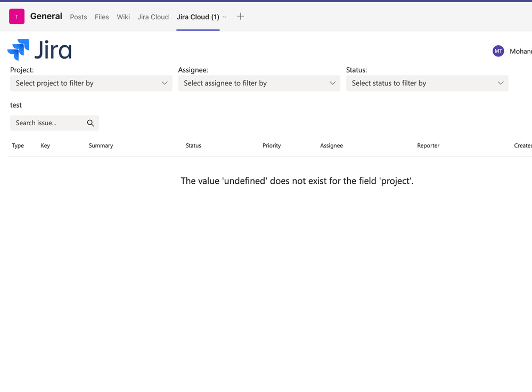This screenshot has height=392, width=532.
Task: Open the Project filter dropdown
Action: 91,83
